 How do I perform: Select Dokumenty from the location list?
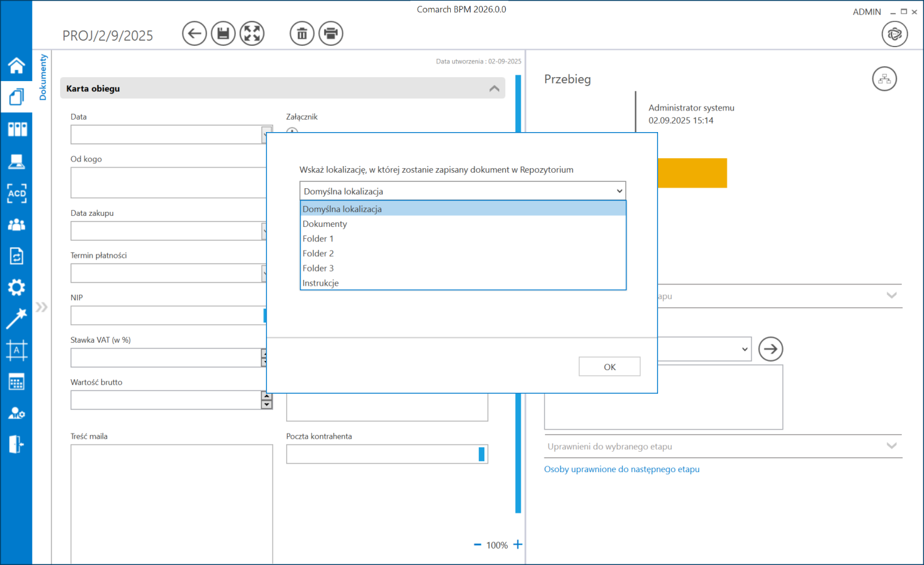click(x=325, y=224)
